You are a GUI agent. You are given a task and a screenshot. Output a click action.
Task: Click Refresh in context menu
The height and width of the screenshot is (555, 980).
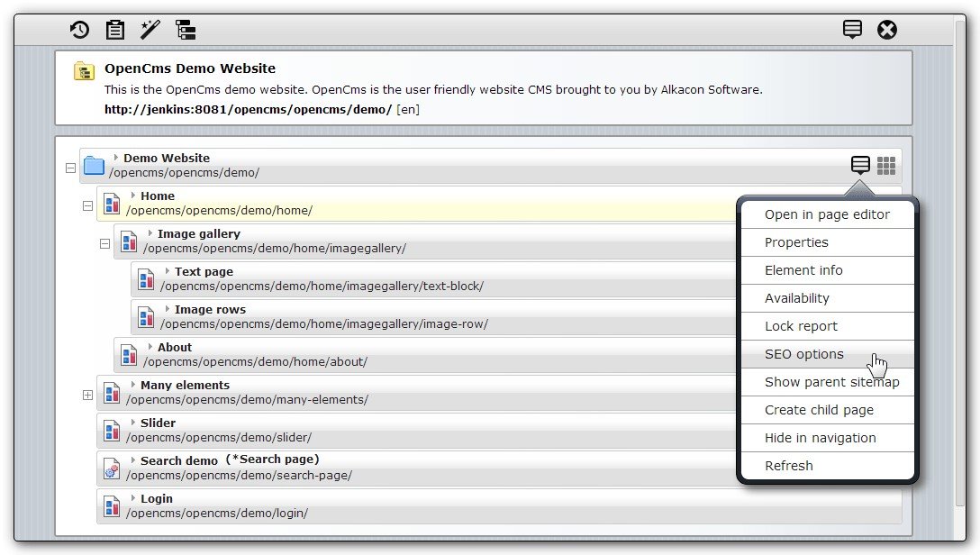click(x=828, y=466)
